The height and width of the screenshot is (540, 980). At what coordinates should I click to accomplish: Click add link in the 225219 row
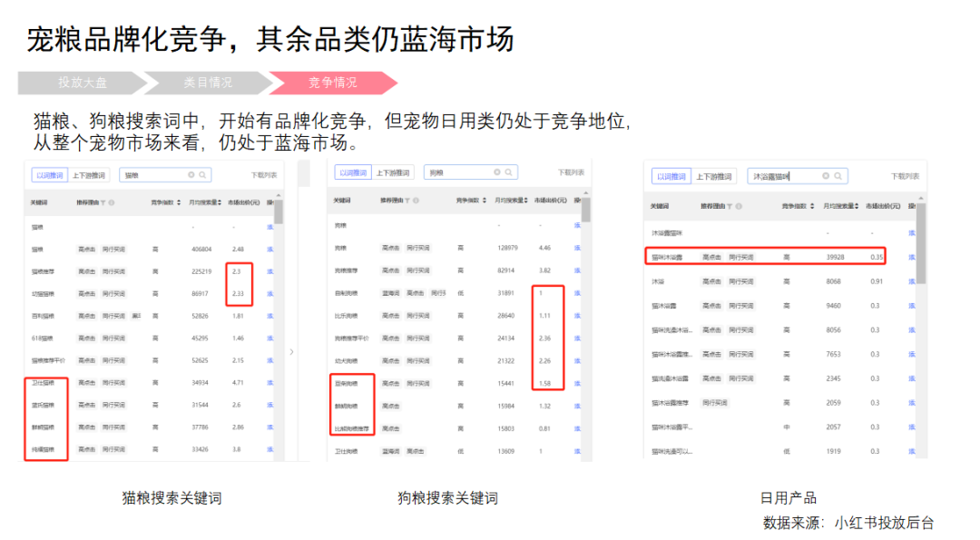pyautogui.click(x=270, y=271)
